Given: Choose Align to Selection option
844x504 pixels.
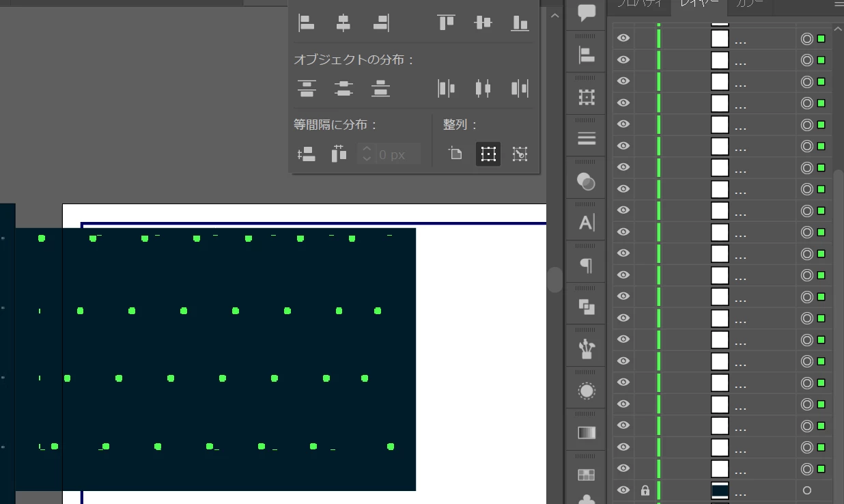Looking at the screenshot, I should click(488, 154).
